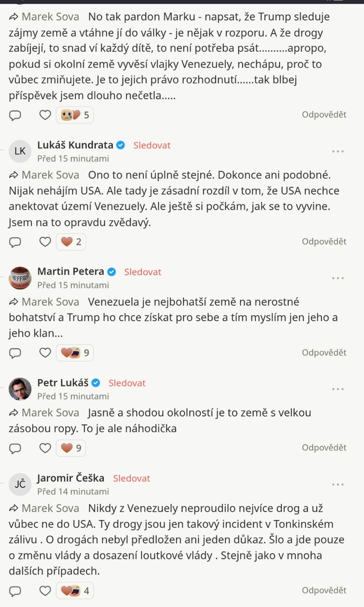Image resolution: width=364 pixels, height=607 pixels.
Task: View 9 reactions on Martin Petera's comment
Action: pyautogui.click(x=75, y=353)
